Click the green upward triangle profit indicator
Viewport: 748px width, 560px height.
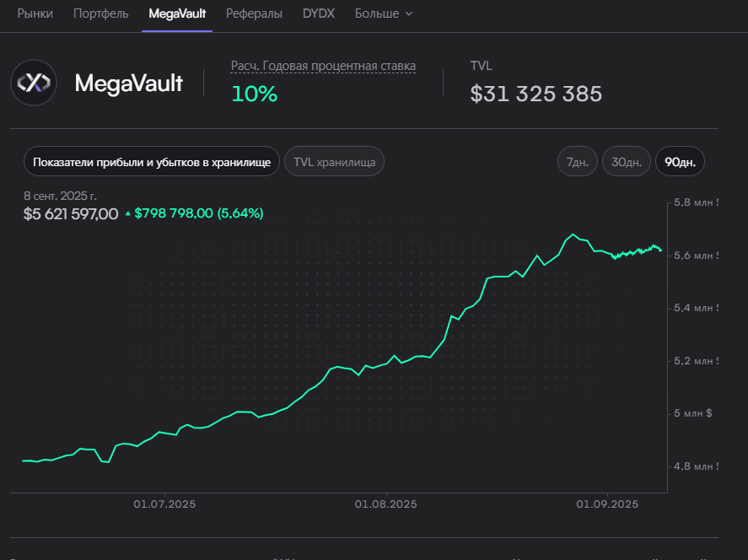(x=128, y=214)
